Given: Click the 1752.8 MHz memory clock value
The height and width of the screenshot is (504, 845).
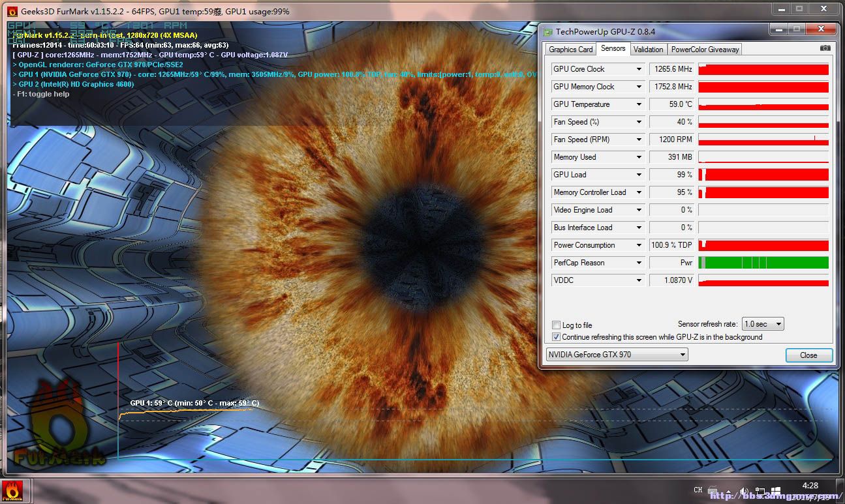Looking at the screenshot, I should [x=671, y=87].
